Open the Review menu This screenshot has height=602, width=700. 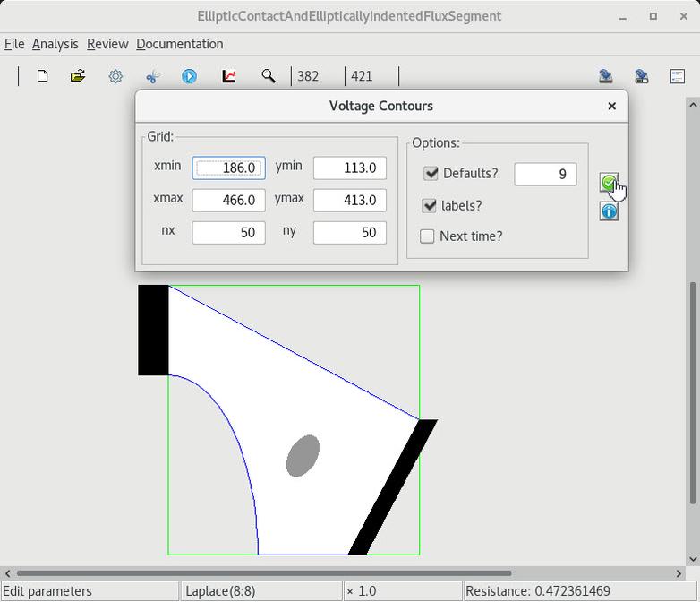click(x=107, y=44)
